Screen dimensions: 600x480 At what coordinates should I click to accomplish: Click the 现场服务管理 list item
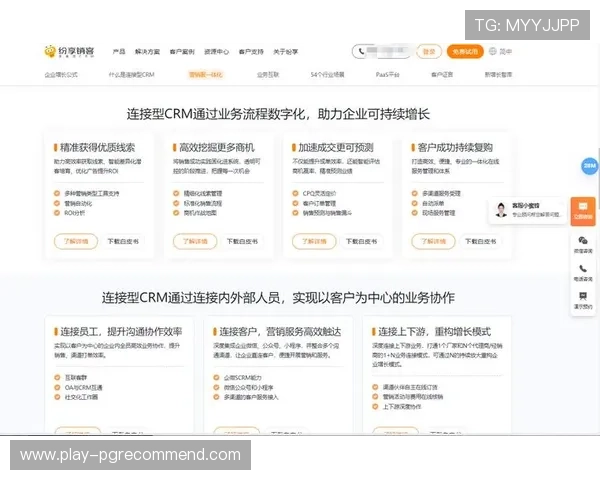439,213
